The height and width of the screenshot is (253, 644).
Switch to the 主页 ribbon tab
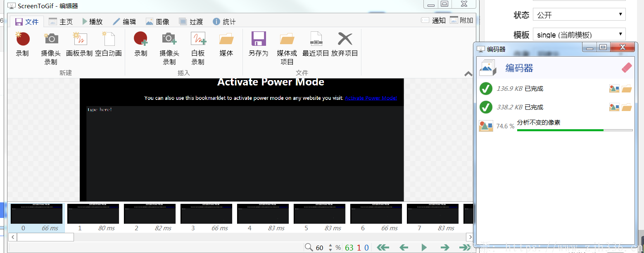[61, 21]
